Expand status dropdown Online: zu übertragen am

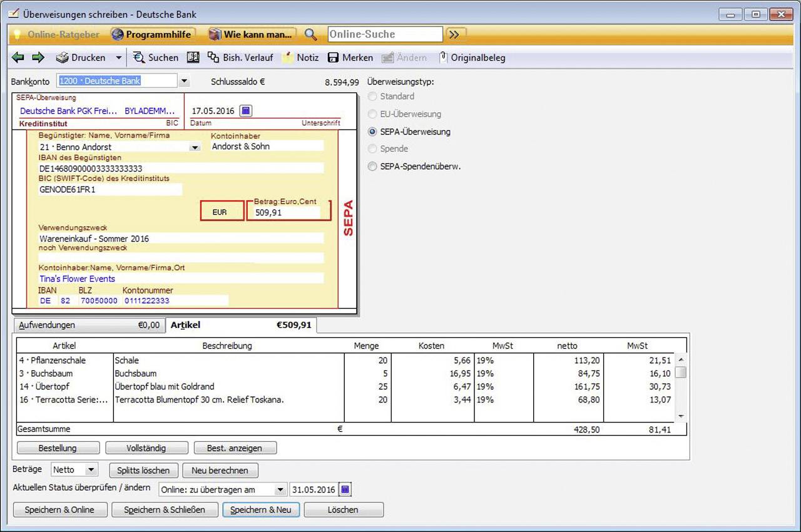[279, 489]
